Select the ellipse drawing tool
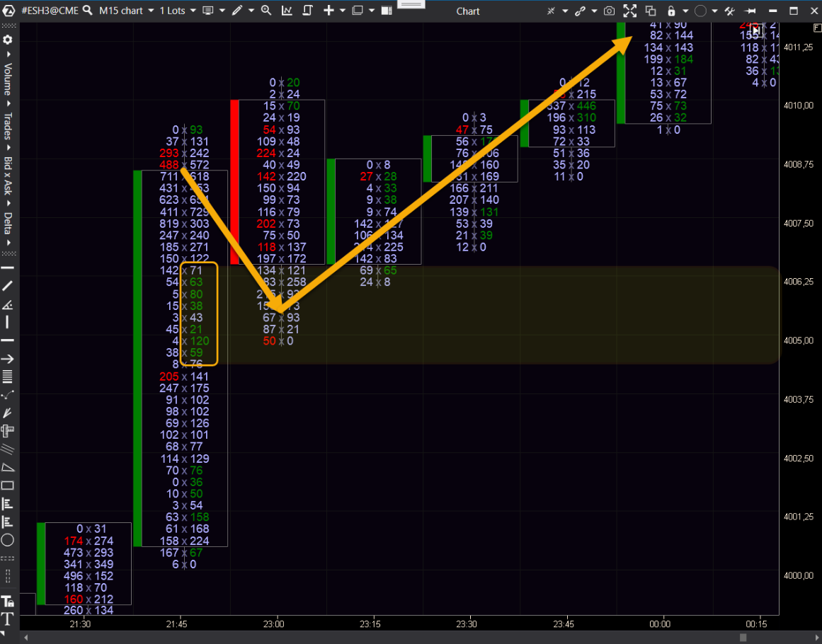 click(x=8, y=540)
